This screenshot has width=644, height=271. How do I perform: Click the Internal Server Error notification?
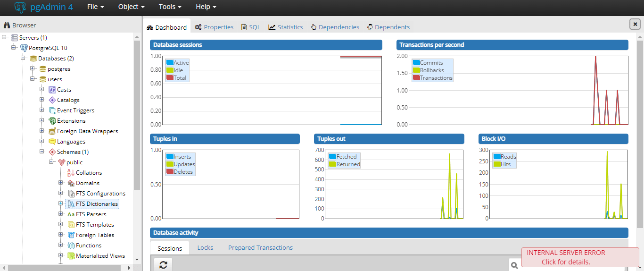coord(579,257)
